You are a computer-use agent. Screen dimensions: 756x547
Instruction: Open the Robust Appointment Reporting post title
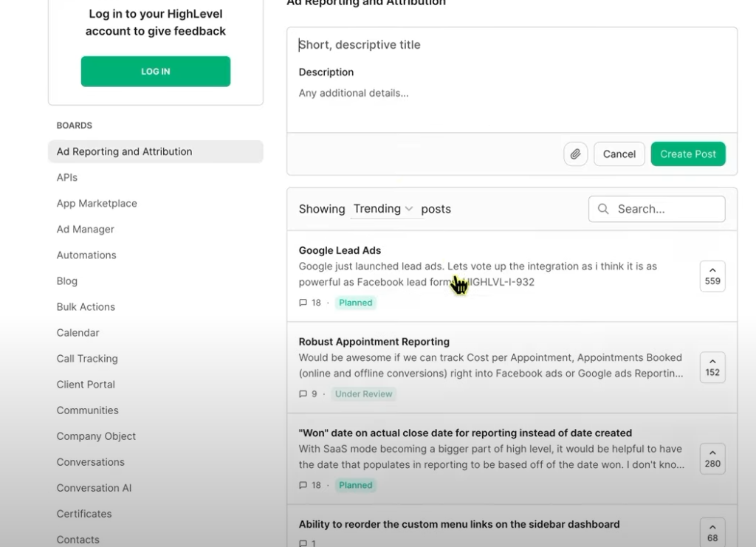coord(374,342)
